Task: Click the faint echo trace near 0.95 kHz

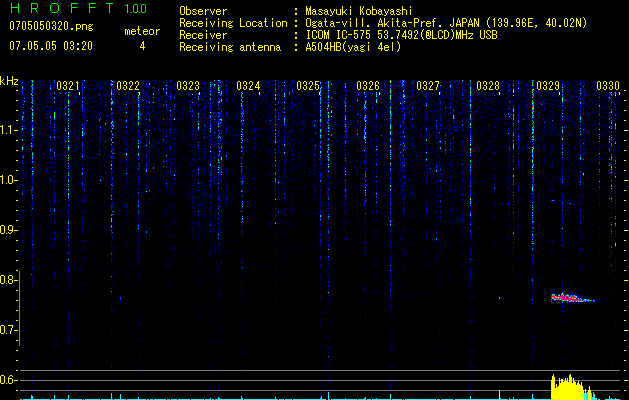Action: click(566, 202)
